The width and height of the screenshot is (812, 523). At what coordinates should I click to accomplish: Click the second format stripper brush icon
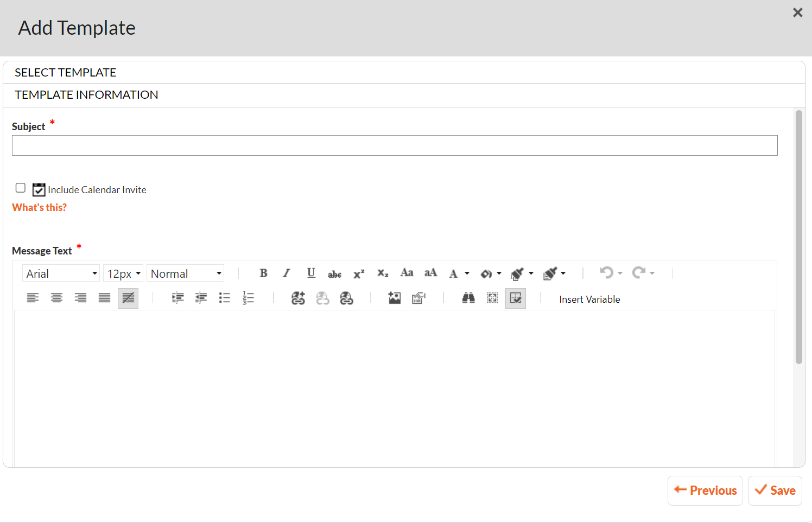click(550, 273)
